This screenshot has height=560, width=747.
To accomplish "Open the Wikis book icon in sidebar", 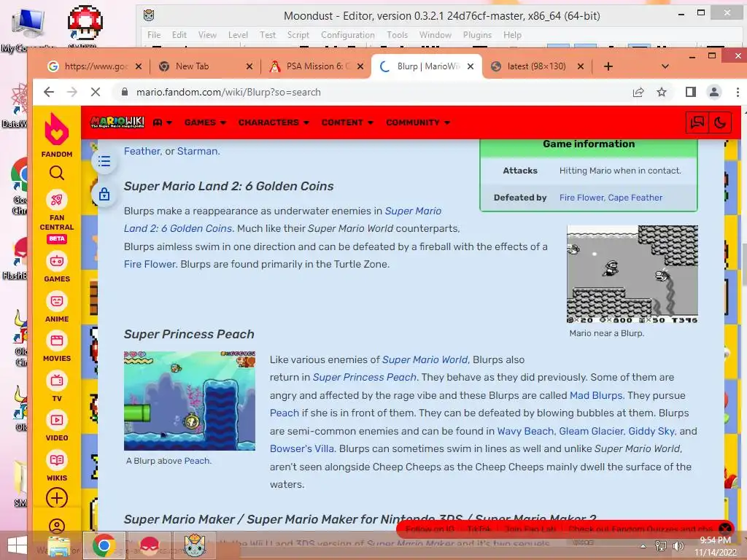I will pos(57,460).
